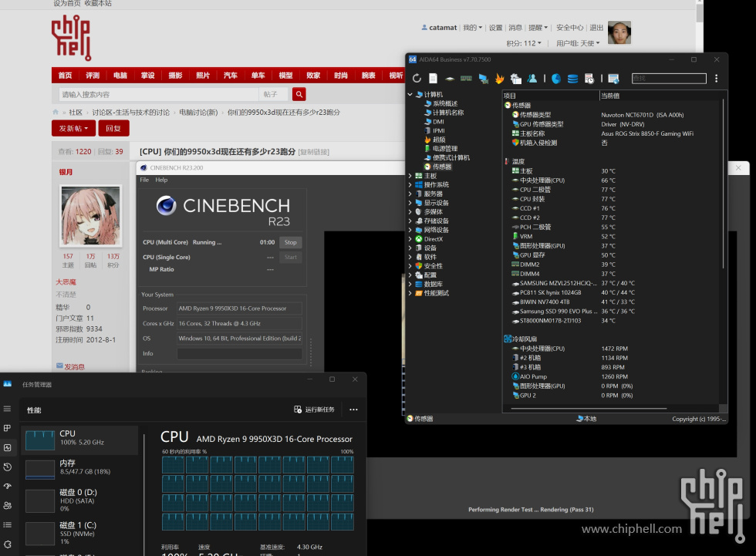Open Task Manager startup apps icon
The image size is (756, 556).
[x=7, y=486]
